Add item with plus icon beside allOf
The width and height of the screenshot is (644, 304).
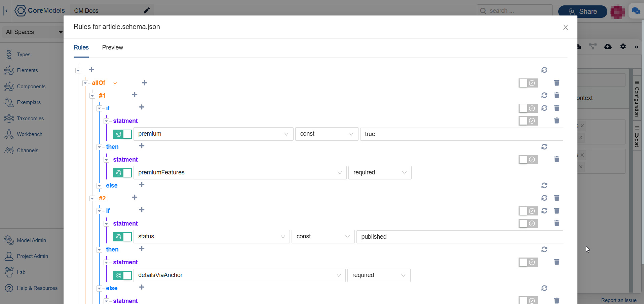point(144,83)
